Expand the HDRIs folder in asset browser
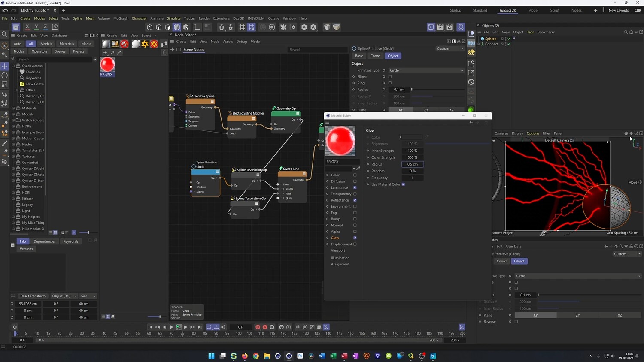 point(13,126)
